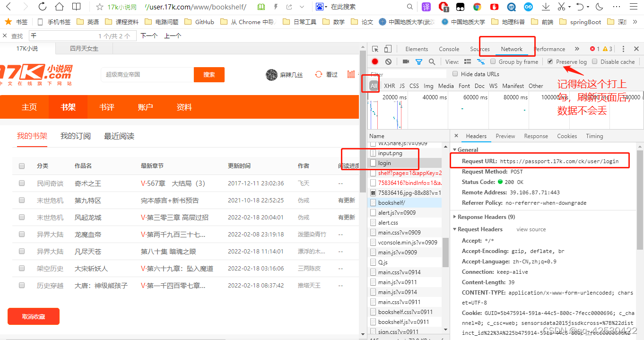644x340 pixels.
Task: Toggle the device emulation icon
Action: [388, 48]
